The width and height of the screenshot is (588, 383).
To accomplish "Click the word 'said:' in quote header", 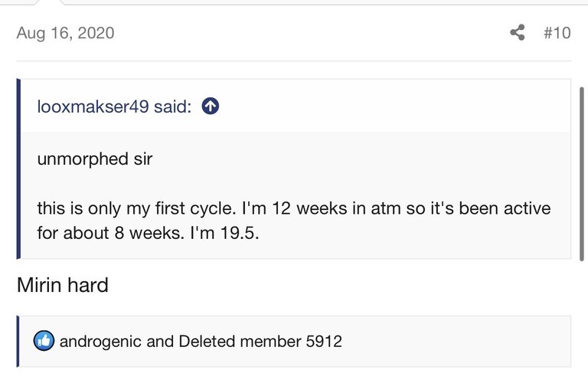I will click(172, 106).
